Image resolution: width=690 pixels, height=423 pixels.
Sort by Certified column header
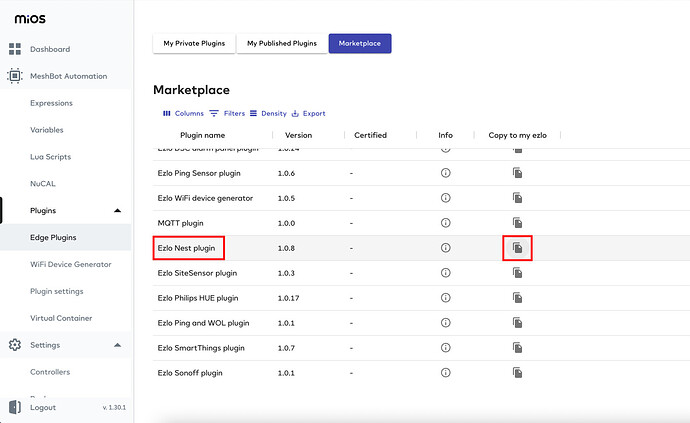click(x=371, y=135)
